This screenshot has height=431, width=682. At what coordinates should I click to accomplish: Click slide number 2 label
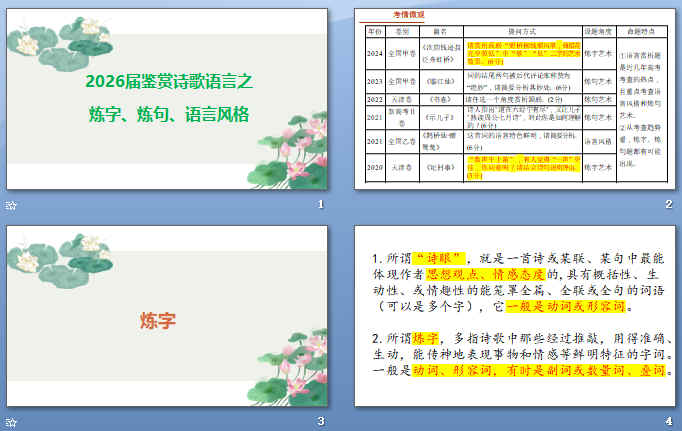pos(669,204)
